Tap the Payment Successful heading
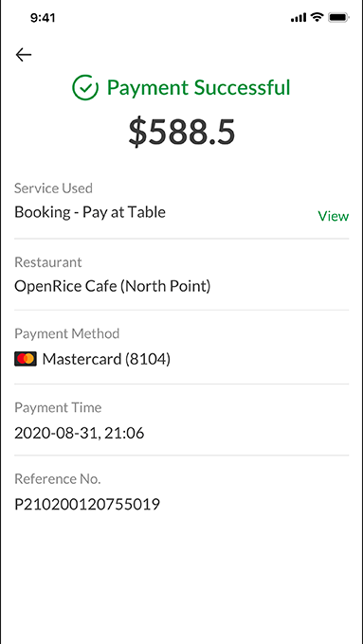The image size is (363, 644). click(199, 87)
